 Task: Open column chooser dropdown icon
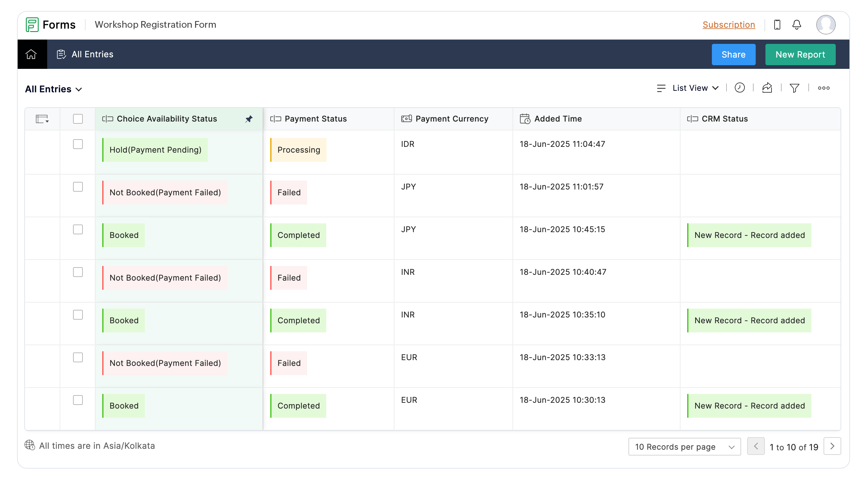coord(42,119)
